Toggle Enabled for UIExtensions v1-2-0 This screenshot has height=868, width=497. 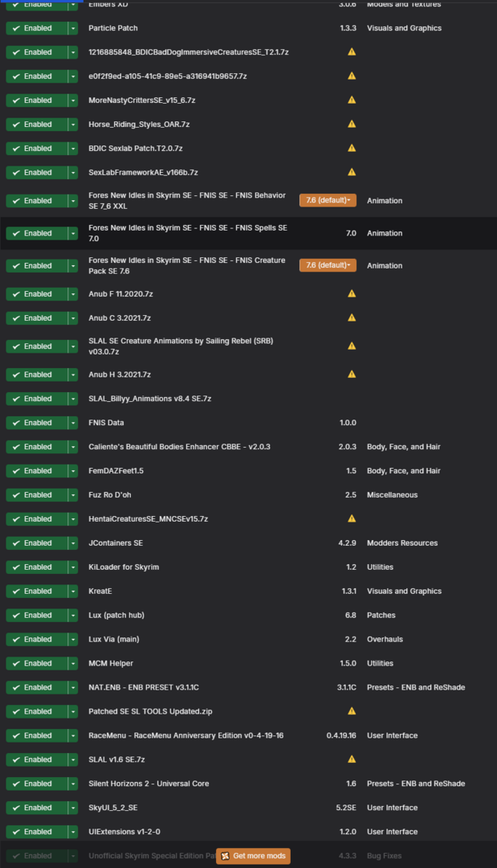[x=36, y=832]
